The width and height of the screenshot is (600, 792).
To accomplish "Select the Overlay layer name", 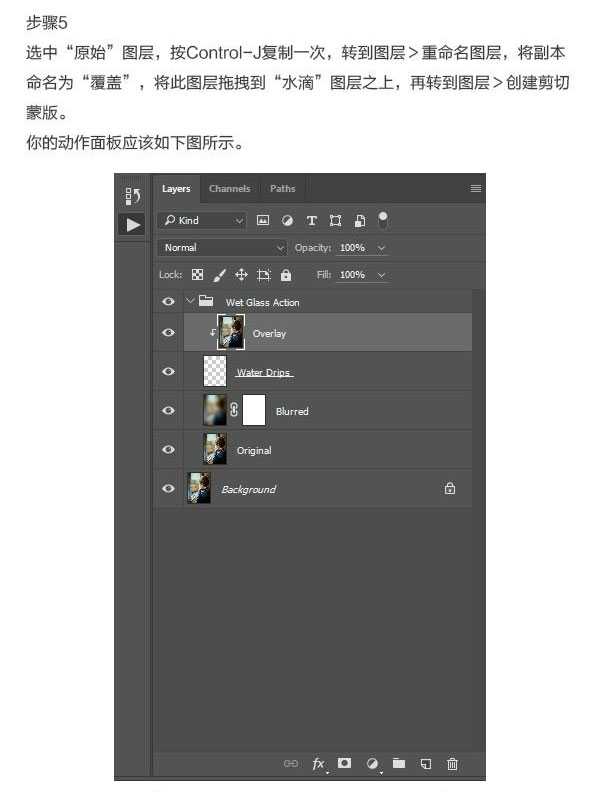I will click(269, 333).
